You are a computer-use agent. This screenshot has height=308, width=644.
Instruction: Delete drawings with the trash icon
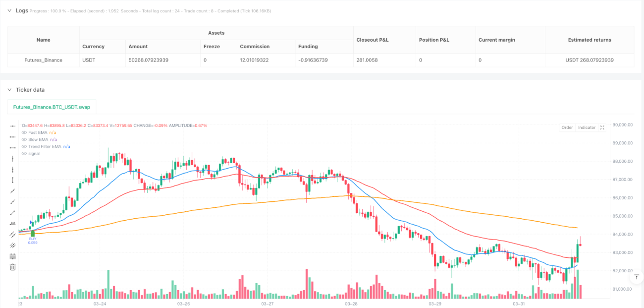click(x=12, y=267)
